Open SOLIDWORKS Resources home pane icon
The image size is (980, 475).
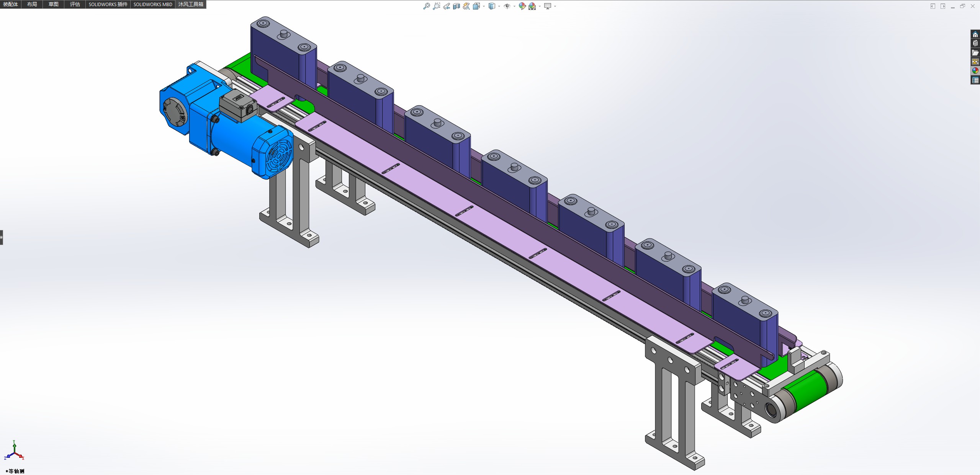coord(975,34)
